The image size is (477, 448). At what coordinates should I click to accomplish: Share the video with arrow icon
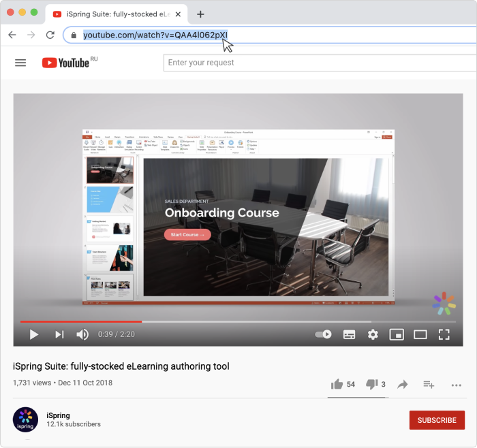pyautogui.click(x=403, y=385)
